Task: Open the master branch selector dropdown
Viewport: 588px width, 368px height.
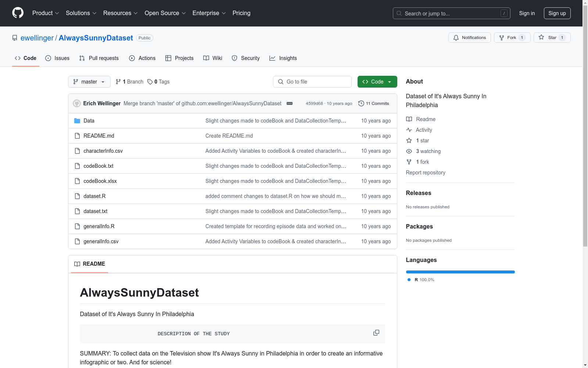Action: [x=89, y=82]
